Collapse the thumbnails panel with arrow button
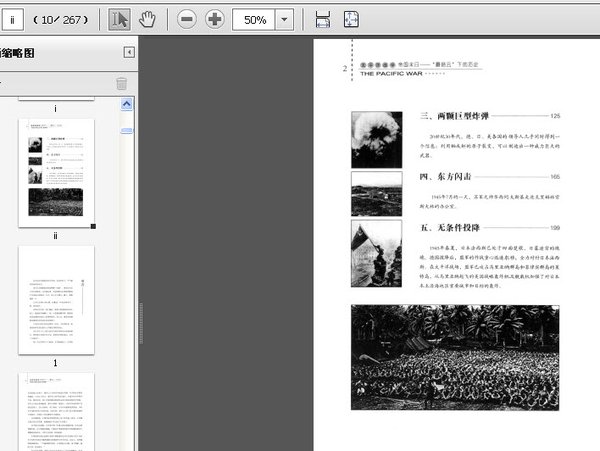 coord(129,52)
